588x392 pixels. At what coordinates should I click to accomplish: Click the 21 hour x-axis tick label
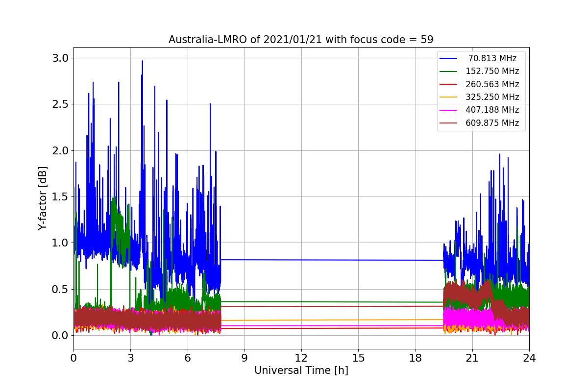point(472,358)
